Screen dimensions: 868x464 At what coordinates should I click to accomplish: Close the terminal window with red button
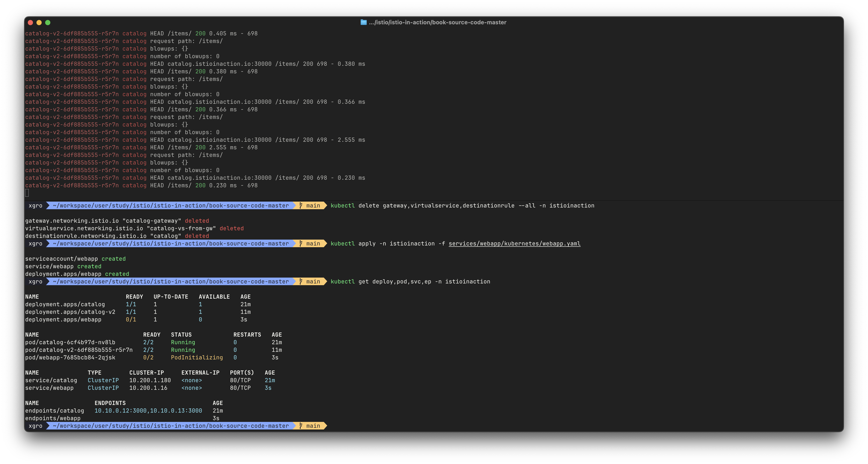[30, 23]
